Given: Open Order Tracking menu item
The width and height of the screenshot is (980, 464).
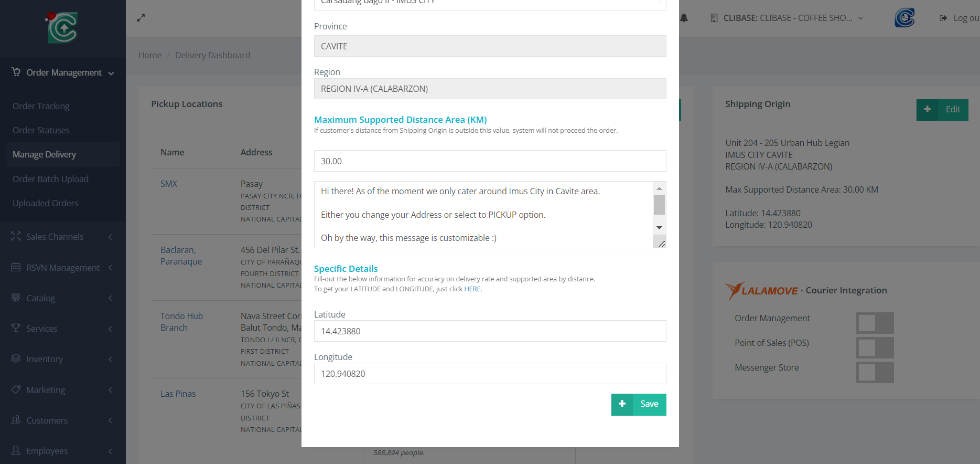Looking at the screenshot, I should click(x=41, y=106).
